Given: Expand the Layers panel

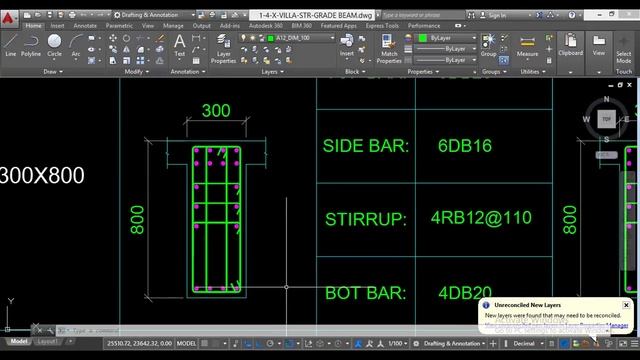Looking at the screenshot, I should (272, 72).
